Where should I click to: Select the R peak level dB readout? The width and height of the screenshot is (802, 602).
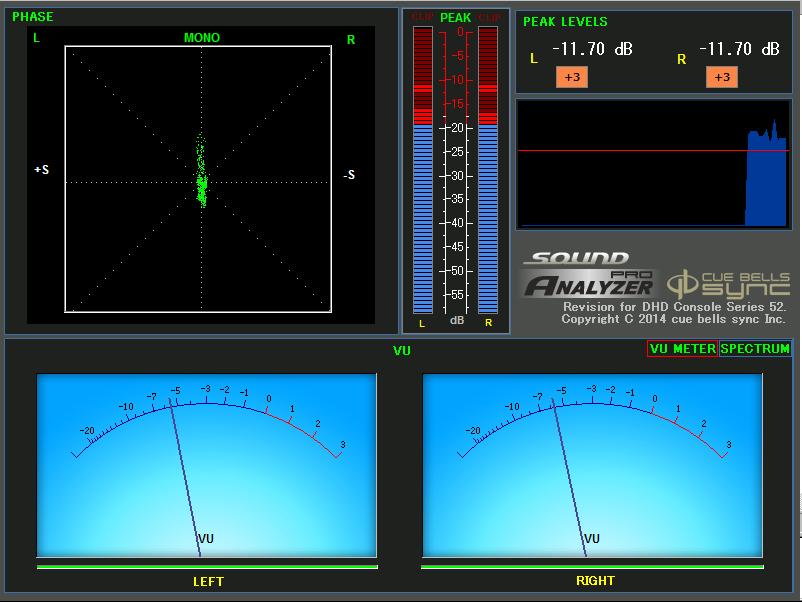point(738,48)
